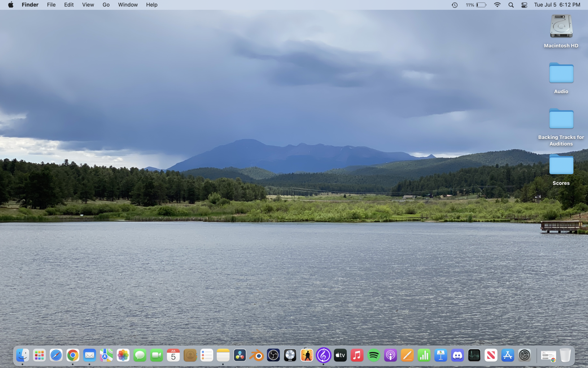Launch Podcasts app from the Dock
Image resolution: width=588 pixels, height=368 pixels.
click(x=390, y=356)
